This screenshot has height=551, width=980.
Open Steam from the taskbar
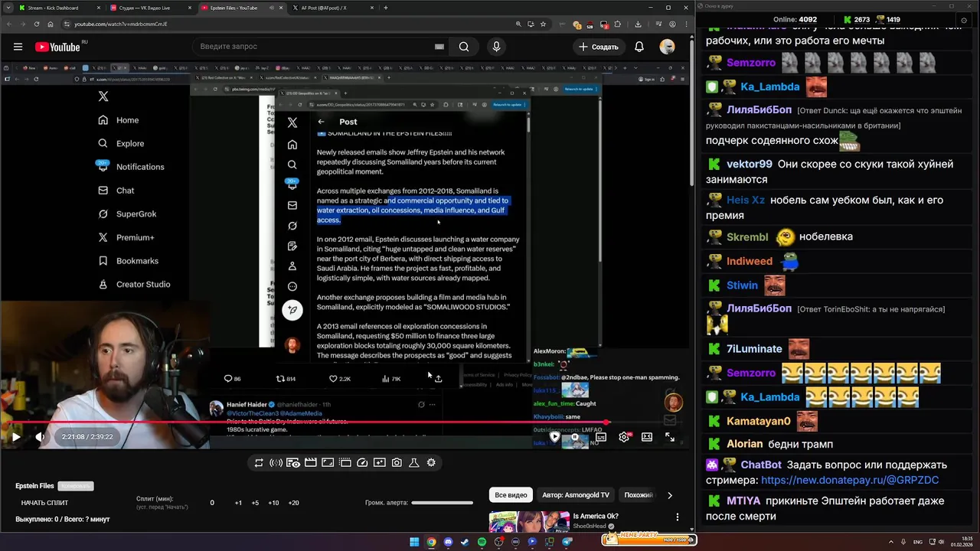[x=465, y=542]
